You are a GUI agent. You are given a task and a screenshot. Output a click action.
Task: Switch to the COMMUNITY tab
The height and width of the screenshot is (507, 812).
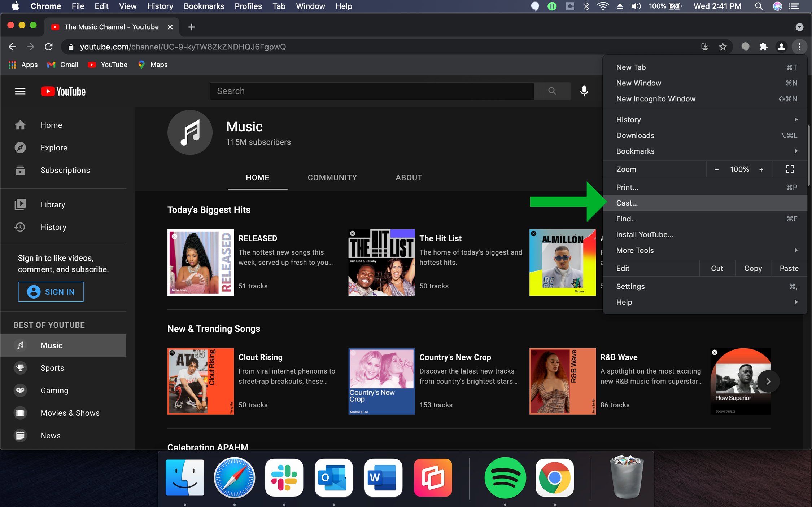click(332, 177)
